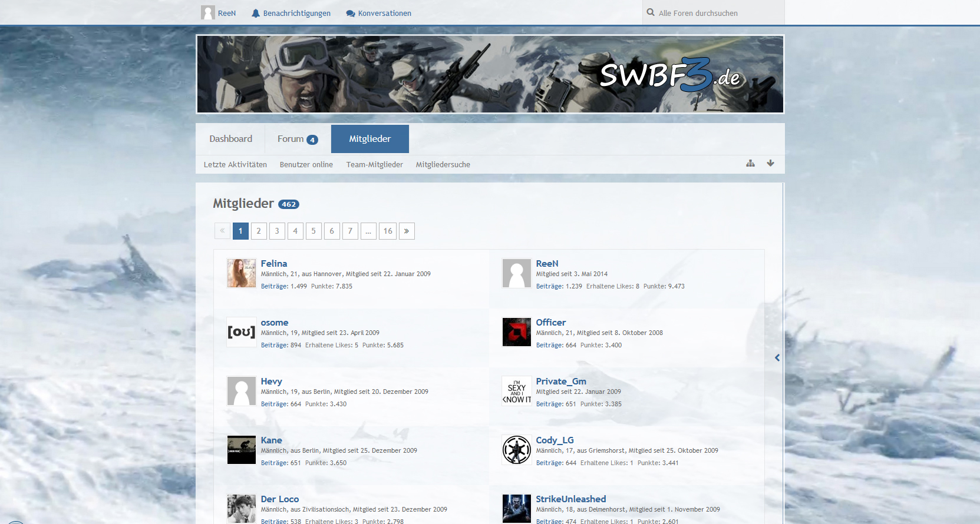Go to page 7 of members

[350, 231]
